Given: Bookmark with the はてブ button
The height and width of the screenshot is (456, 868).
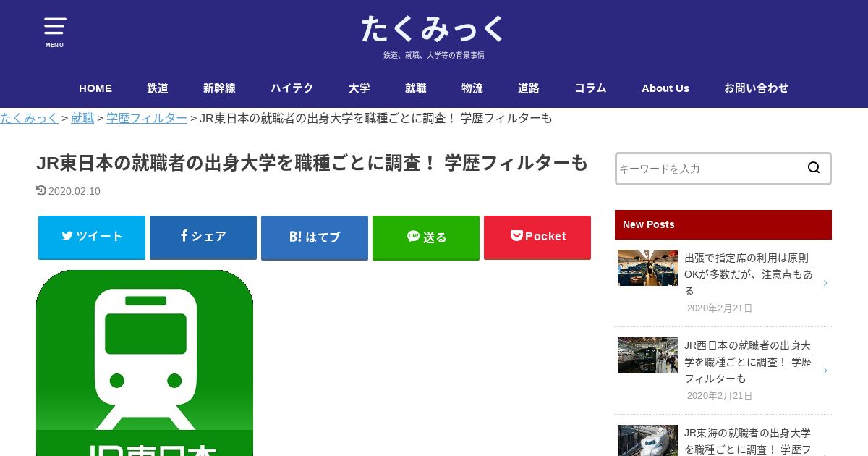Looking at the screenshot, I should (x=315, y=237).
